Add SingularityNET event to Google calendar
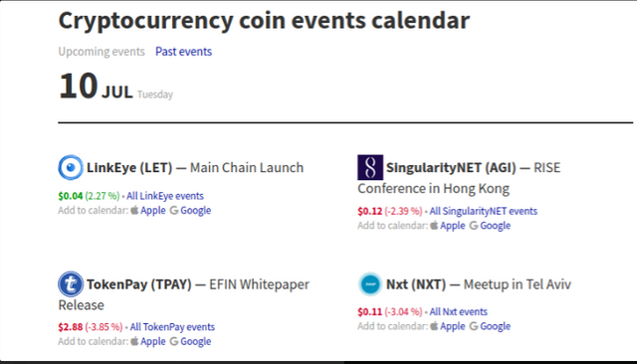 pyautogui.click(x=495, y=226)
